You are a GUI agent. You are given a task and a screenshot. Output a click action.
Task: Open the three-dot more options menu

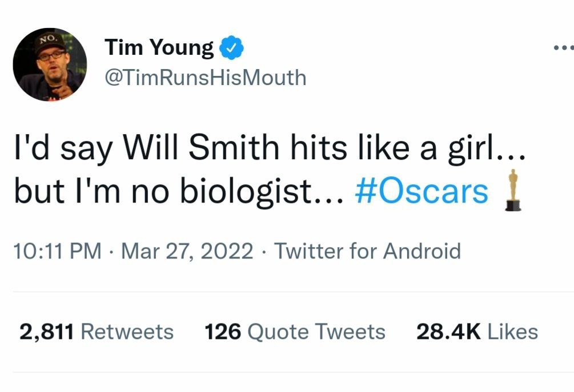(564, 47)
